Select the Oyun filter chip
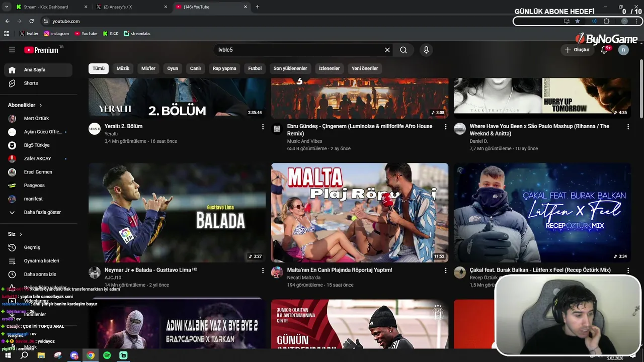Image resolution: width=644 pixels, height=362 pixels. click(x=173, y=68)
